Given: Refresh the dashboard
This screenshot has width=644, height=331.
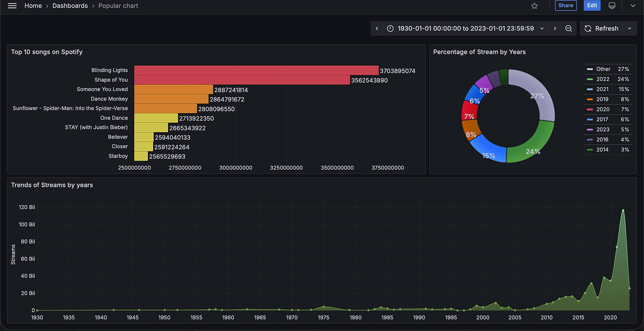Looking at the screenshot, I should [x=601, y=29].
